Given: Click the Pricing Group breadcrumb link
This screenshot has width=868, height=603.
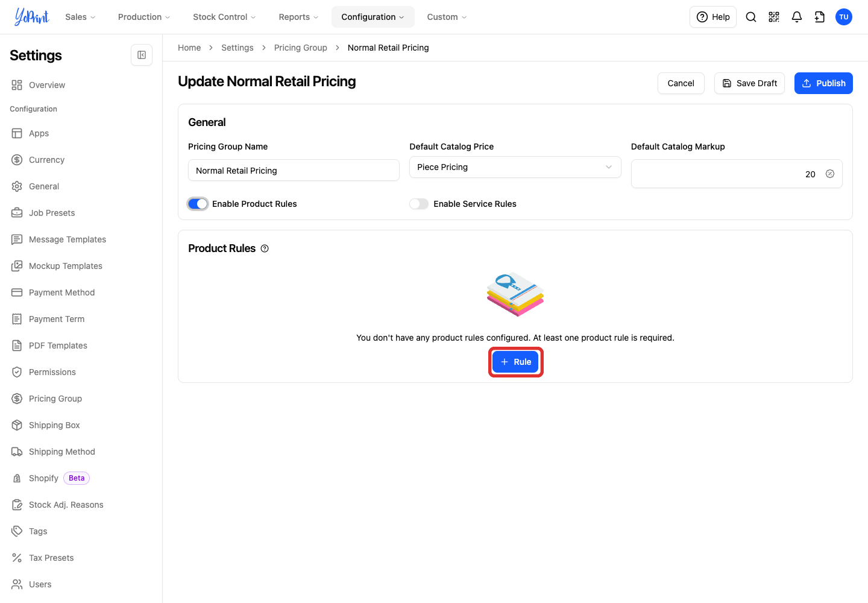Looking at the screenshot, I should [300, 48].
